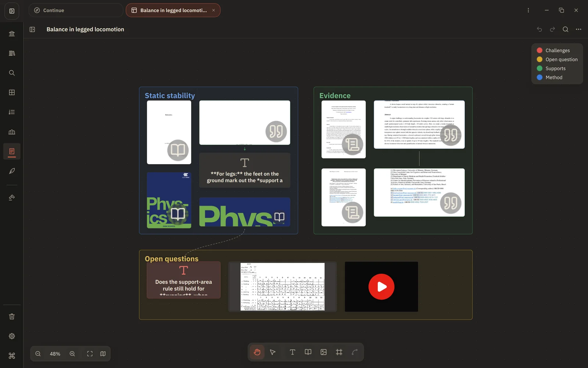Select the arrow pointer tool
588x368 pixels.
(273, 352)
